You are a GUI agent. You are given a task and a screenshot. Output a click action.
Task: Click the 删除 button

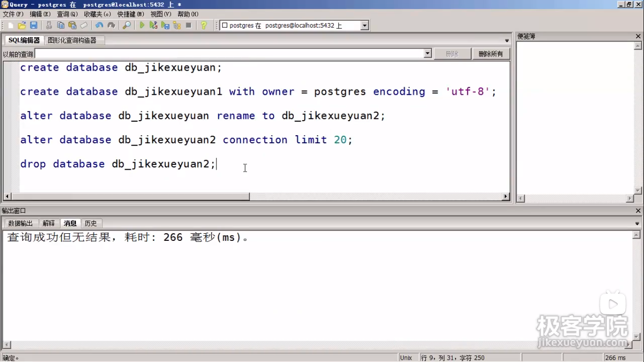pyautogui.click(x=452, y=53)
